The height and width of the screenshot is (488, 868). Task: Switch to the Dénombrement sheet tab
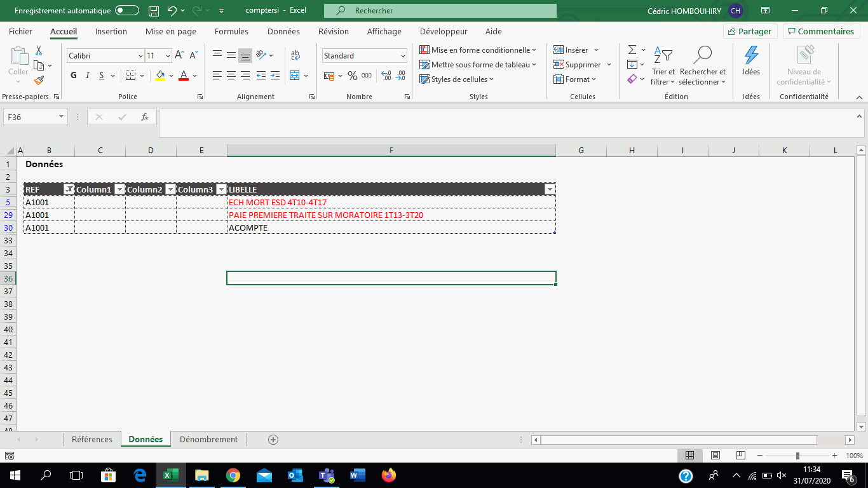(208, 439)
